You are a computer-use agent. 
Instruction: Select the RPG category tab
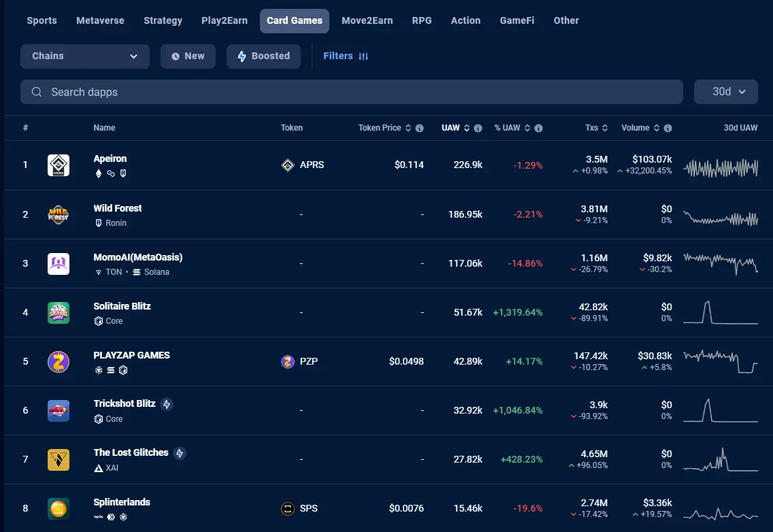coord(421,20)
